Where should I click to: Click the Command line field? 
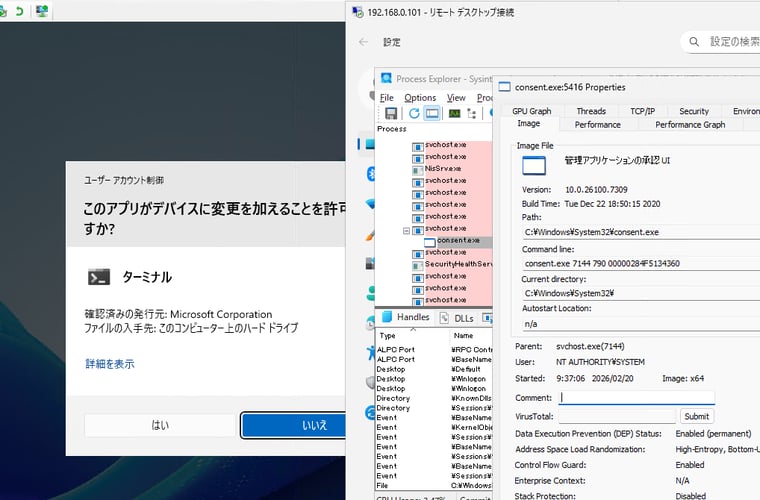(641, 264)
